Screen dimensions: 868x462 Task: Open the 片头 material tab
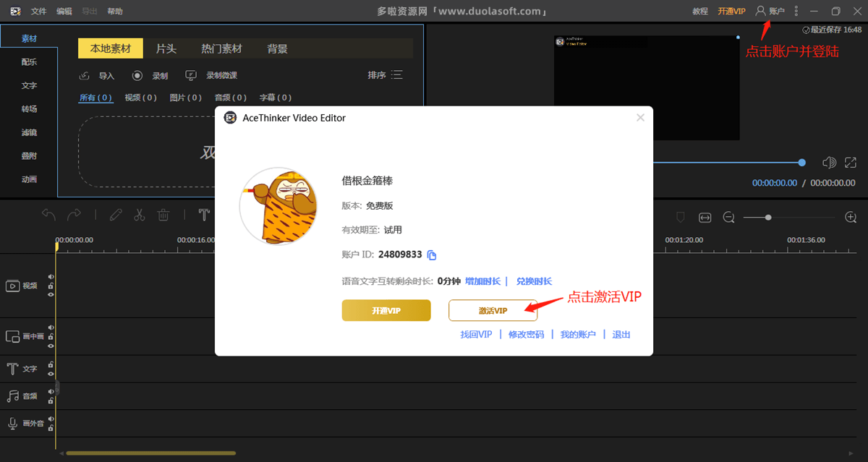click(x=166, y=48)
